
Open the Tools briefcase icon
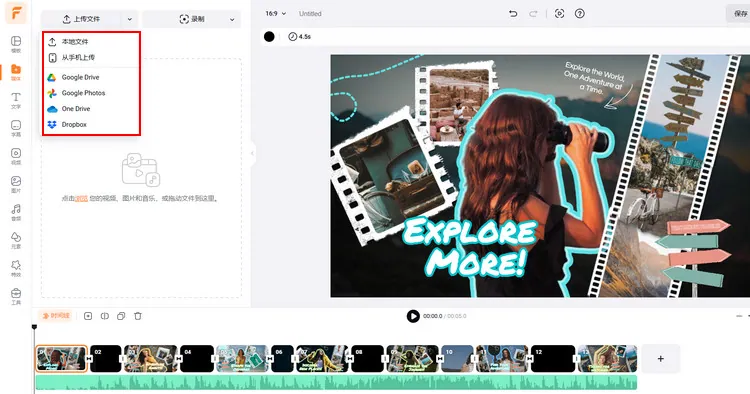pyautogui.click(x=16, y=296)
